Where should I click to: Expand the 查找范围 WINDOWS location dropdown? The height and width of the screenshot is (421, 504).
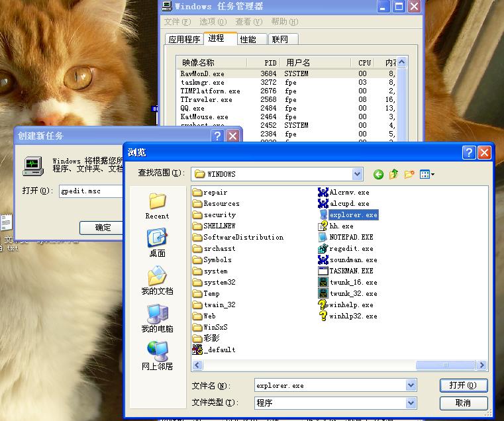click(357, 174)
